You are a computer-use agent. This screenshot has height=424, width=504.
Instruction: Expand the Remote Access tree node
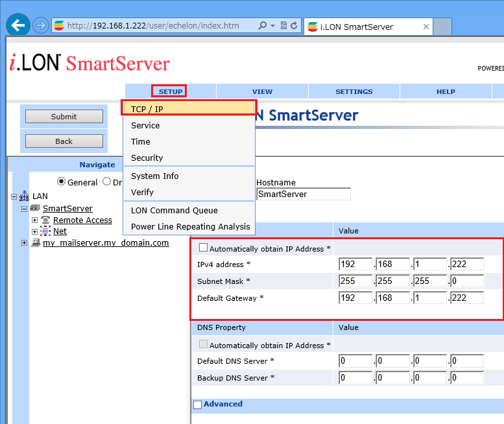tap(35, 220)
